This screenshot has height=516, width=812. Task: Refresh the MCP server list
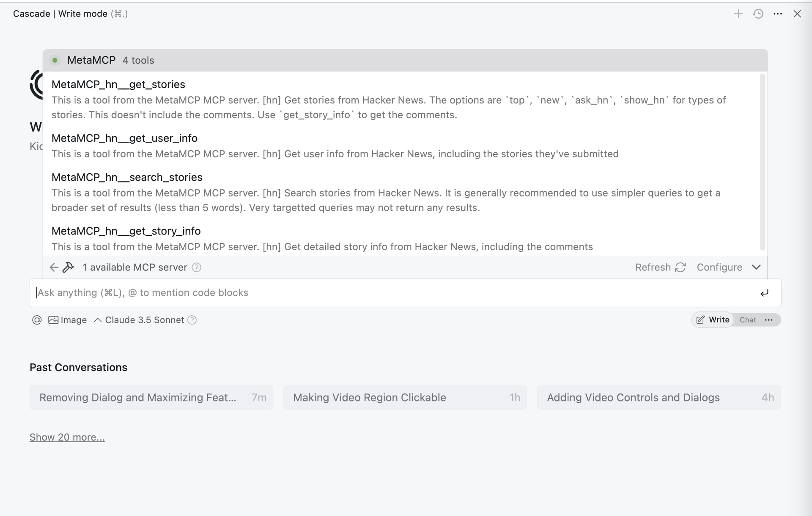pyautogui.click(x=660, y=268)
